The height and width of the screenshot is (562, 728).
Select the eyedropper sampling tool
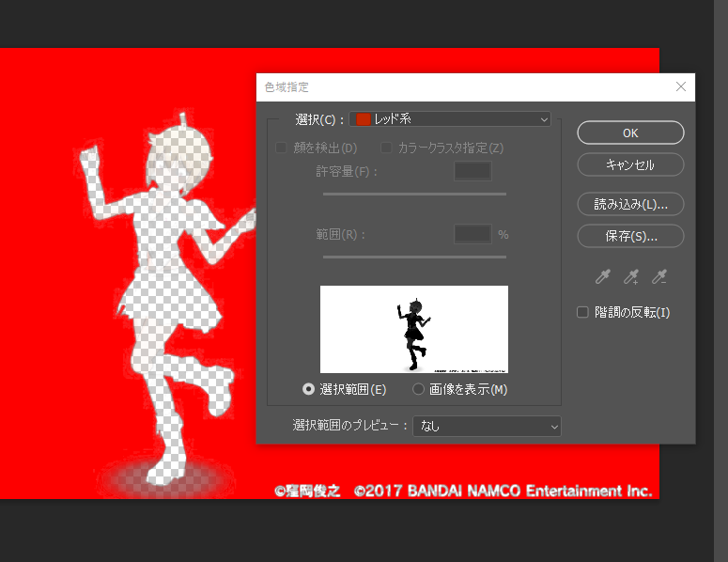[x=603, y=276]
